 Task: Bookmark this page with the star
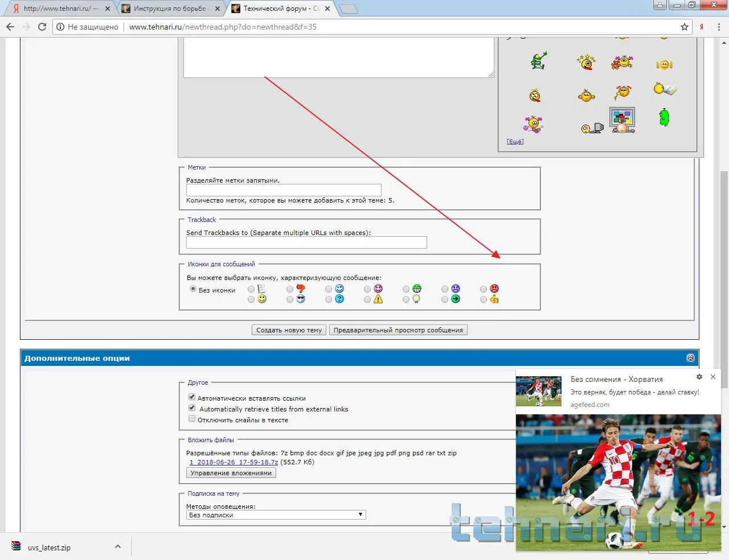tap(685, 27)
